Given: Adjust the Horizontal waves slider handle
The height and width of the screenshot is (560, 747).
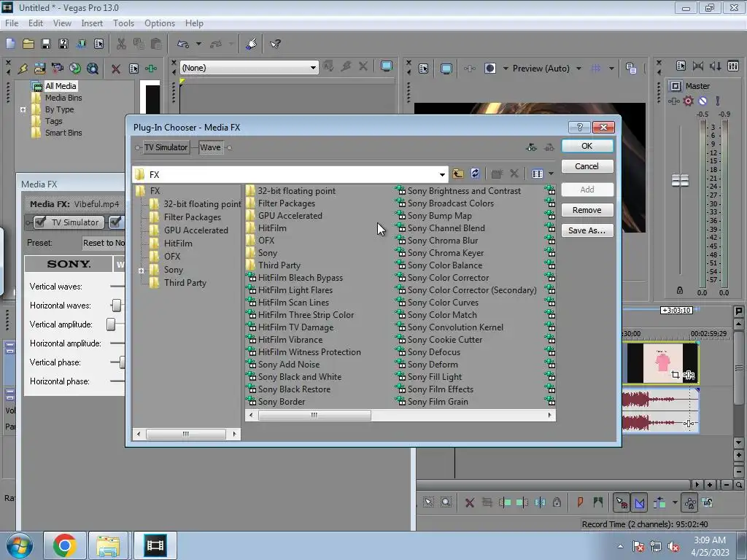Looking at the screenshot, I should point(116,306).
